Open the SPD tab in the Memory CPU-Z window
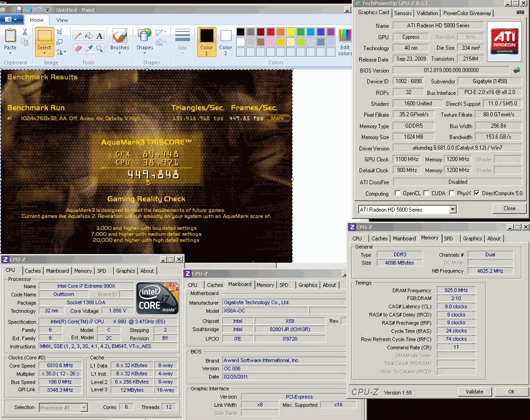This screenshot has width=530, height=420. pyautogui.click(x=448, y=239)
